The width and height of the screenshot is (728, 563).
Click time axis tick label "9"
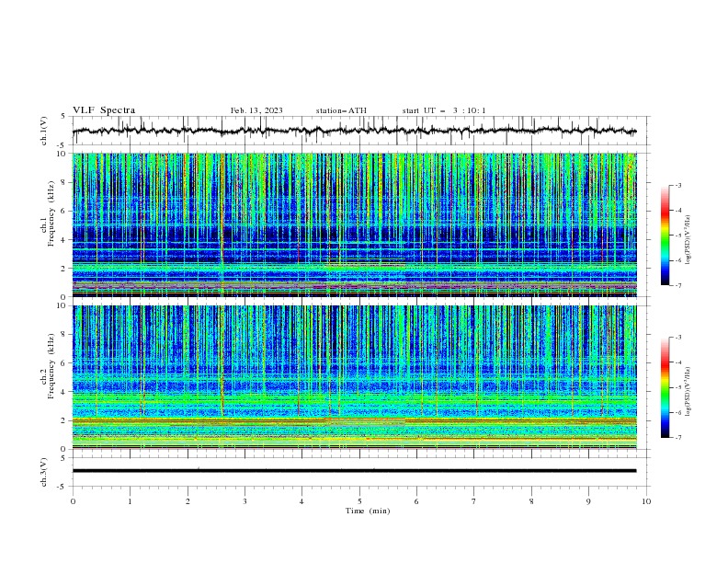588,501
